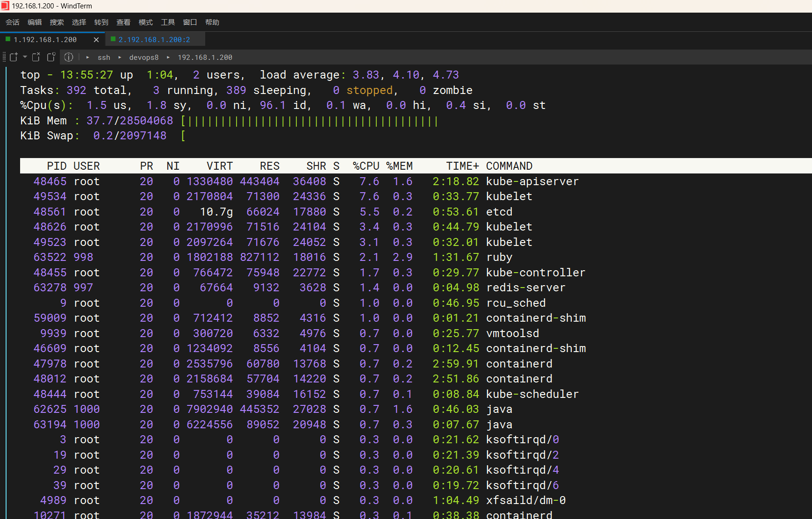Click the etcd command text
This screenshot has height=519, width=812.
tap(499, 212)
